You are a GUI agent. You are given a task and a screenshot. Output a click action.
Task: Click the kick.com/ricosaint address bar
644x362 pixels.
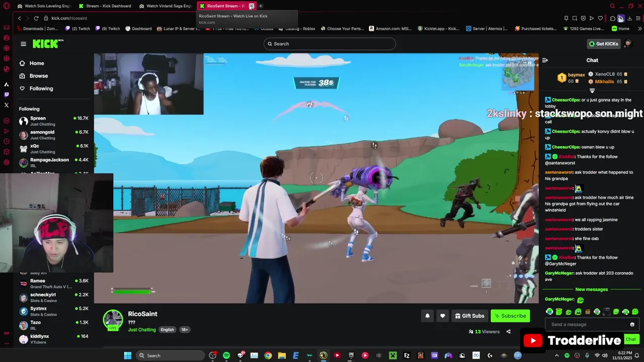[69, 18]
